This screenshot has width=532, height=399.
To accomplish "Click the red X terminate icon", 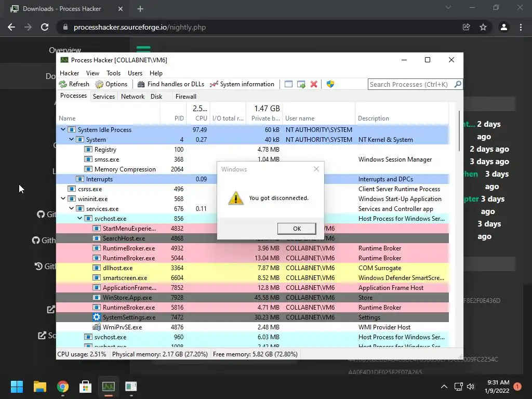I will tap(314, 84).
